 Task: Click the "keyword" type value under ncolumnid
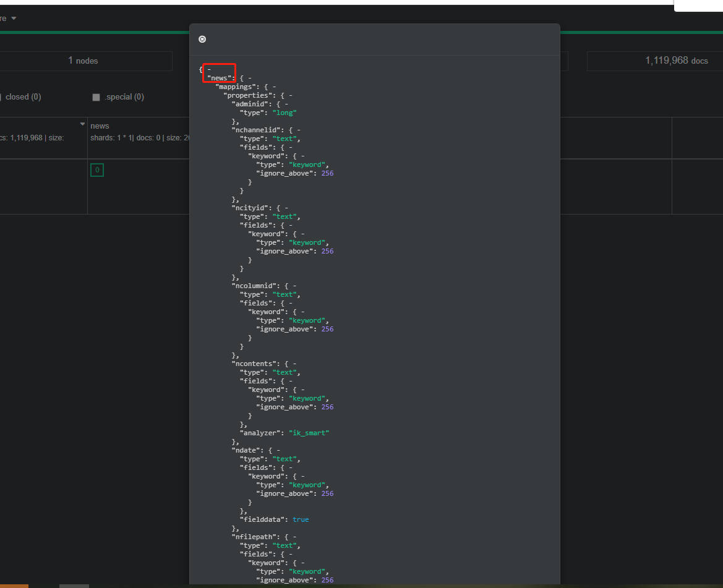307,321
